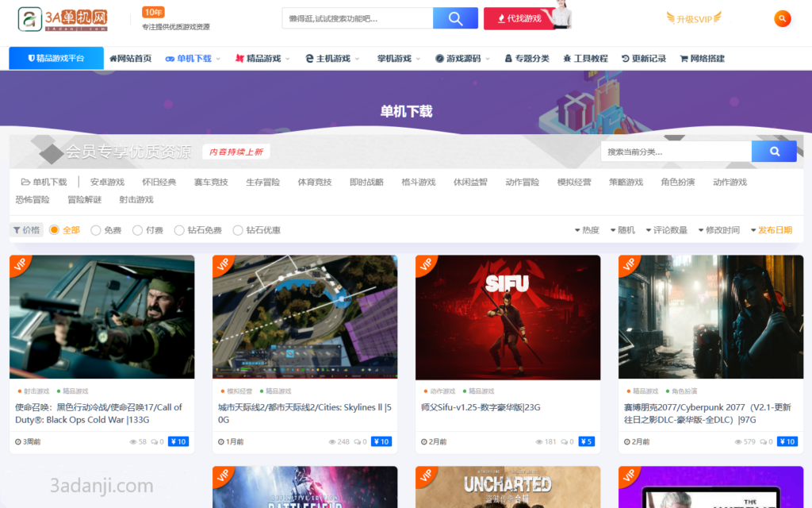Focus the 搜索当前分类 input field

pyautogui.click(x=676, y=152)
